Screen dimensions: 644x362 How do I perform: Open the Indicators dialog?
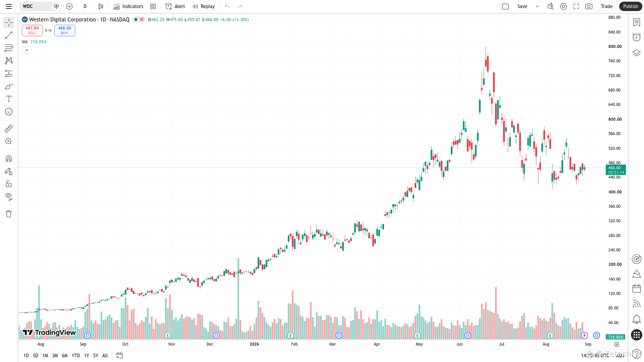(x=128, y=6)
